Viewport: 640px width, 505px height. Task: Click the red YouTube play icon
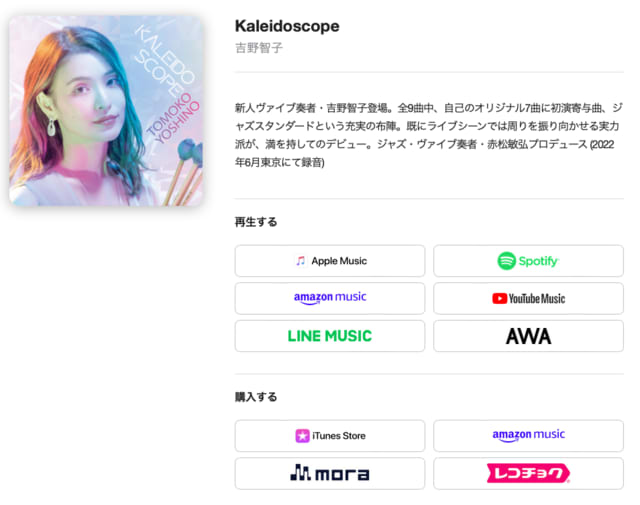point(500,298)
